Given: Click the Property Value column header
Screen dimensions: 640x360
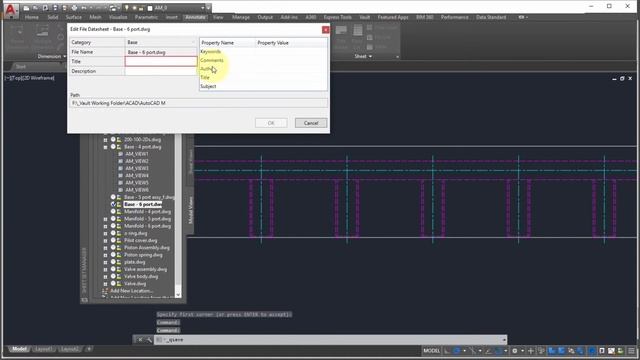Looking at the screenshot, I should (x=291, y=42).
